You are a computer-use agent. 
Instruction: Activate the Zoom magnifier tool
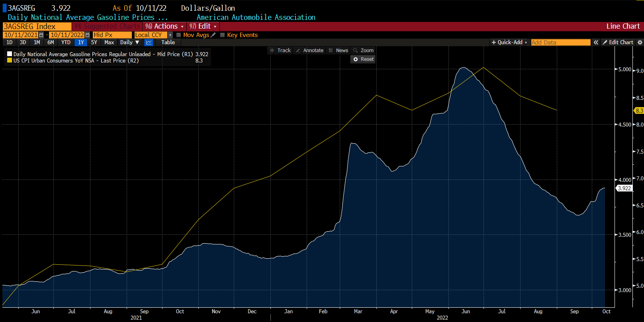[x=363, y=51]
